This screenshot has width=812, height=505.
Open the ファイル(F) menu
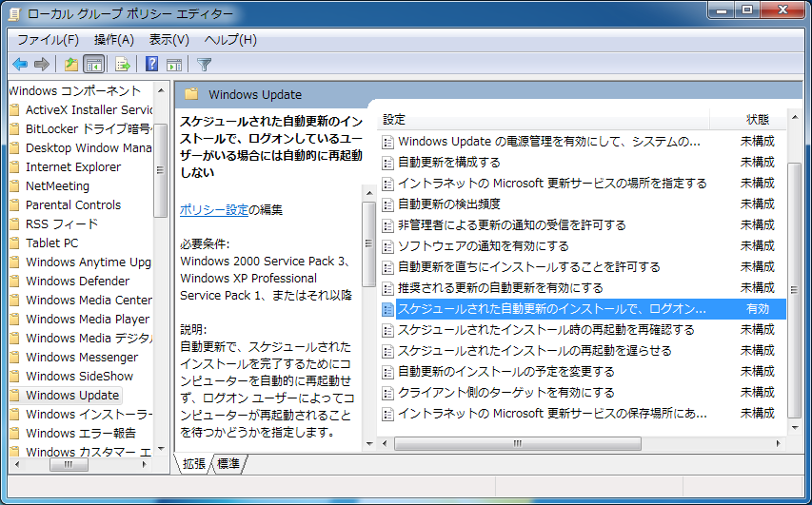tap(49, 40)
